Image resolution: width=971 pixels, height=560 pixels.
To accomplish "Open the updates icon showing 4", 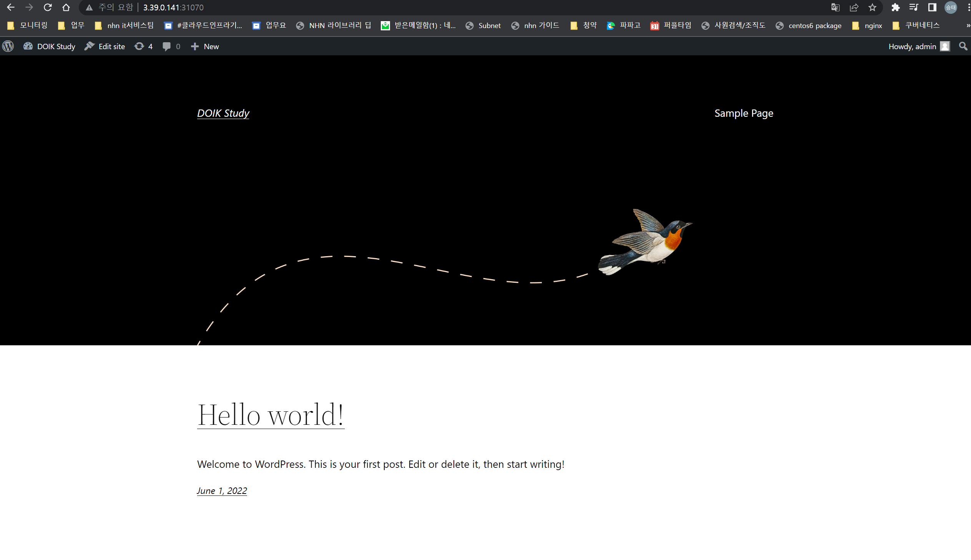I will coord(143,46).
